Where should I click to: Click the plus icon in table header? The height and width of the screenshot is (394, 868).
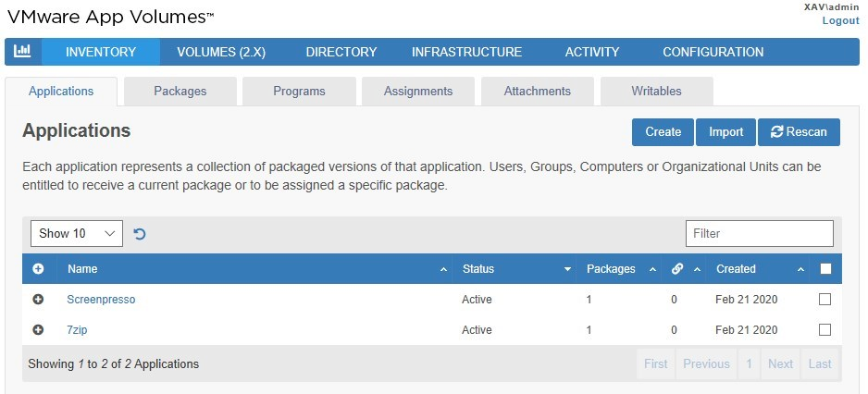[x=38, y=269]
